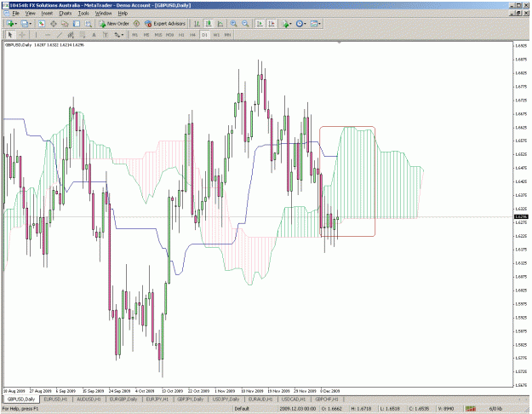Toggle Expert Advisors on or off
This screenshot has height=414, width=532.
click(165, 24)
